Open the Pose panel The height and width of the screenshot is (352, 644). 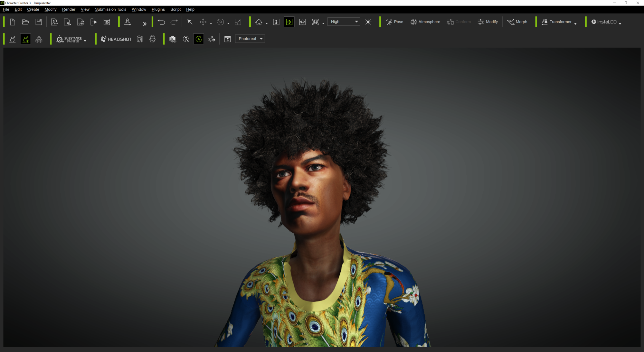(x=394, y=22)
